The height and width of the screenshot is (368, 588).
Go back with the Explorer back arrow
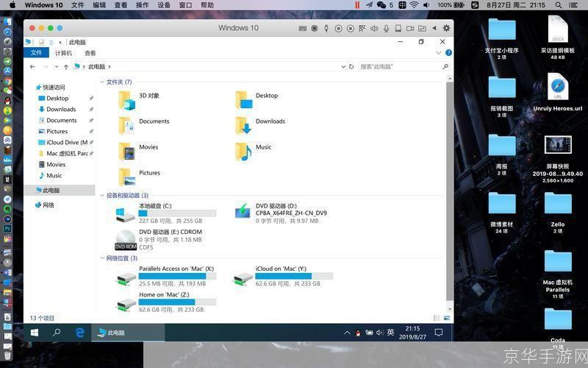32,67
